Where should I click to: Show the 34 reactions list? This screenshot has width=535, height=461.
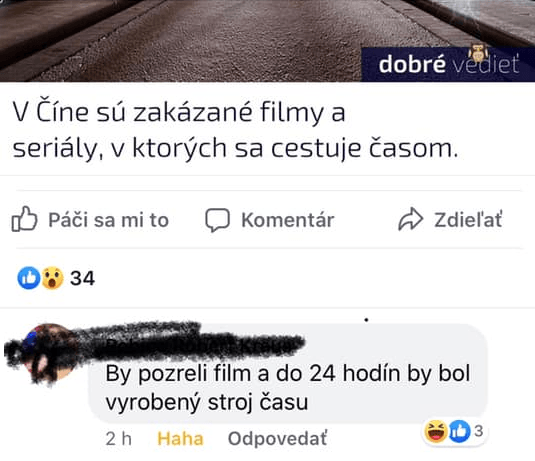(82, 278)
